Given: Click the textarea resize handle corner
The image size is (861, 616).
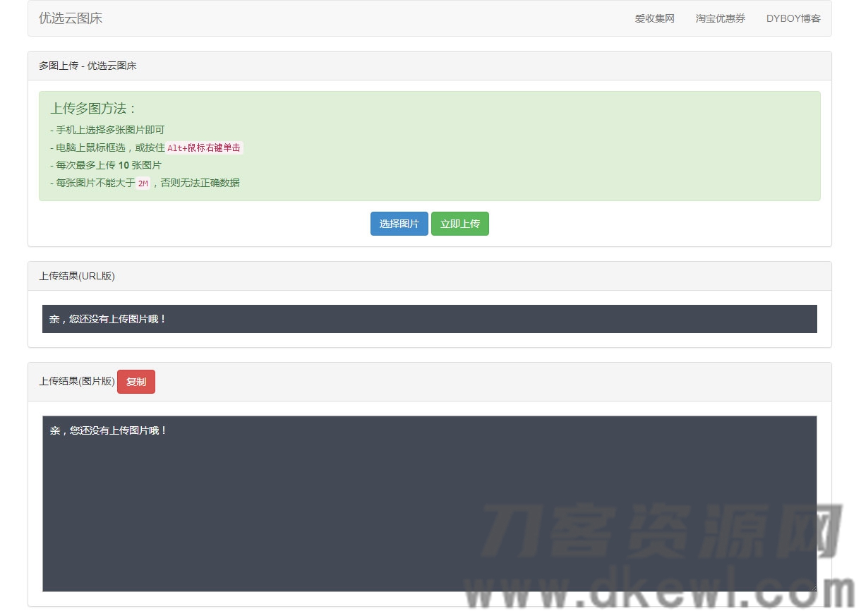Looking at the screenshot, I should (813, 588).
